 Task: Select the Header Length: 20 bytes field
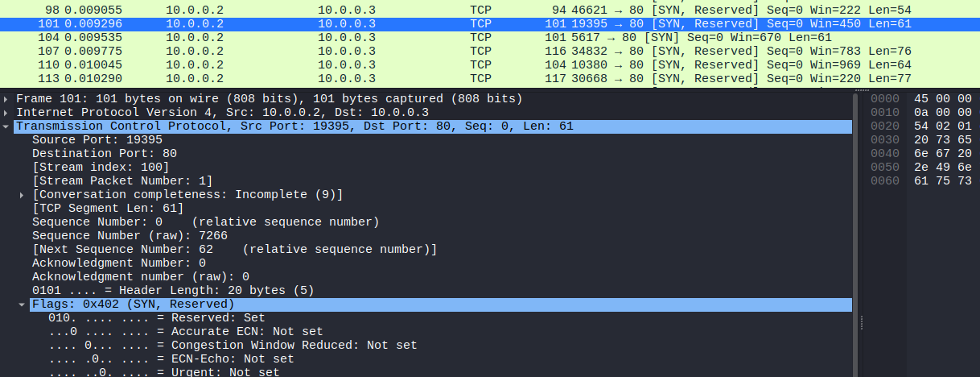[173, 290]
